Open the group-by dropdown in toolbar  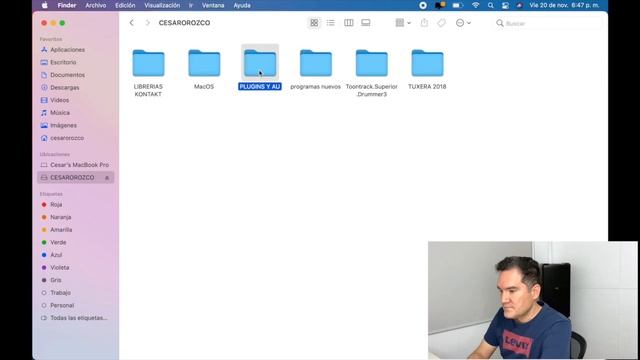[403, 23]
